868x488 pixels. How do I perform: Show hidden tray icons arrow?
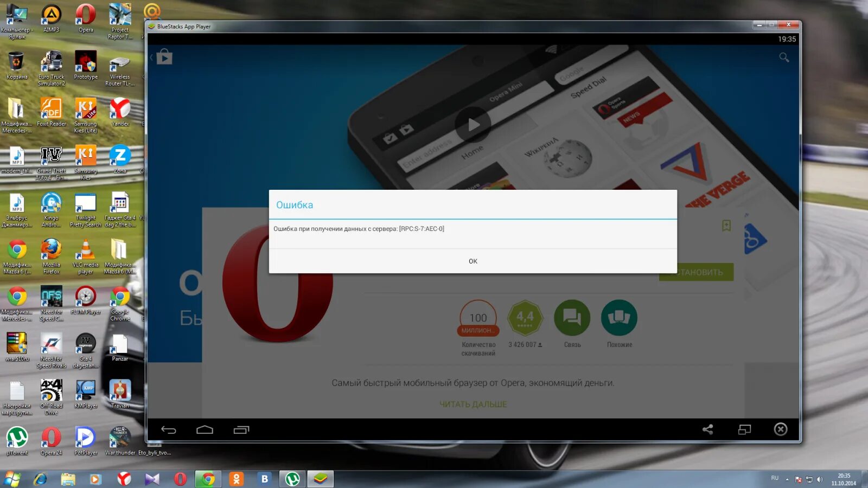tap(787, 479)
